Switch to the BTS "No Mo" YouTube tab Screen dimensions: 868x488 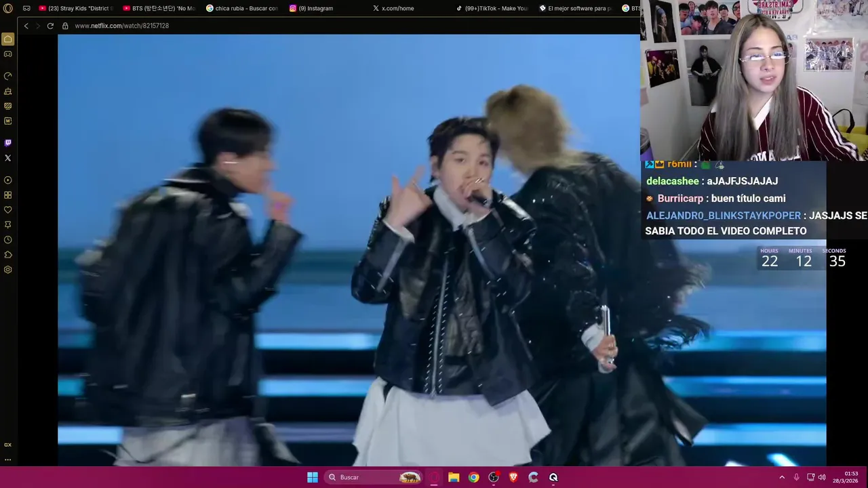point(159,8)
